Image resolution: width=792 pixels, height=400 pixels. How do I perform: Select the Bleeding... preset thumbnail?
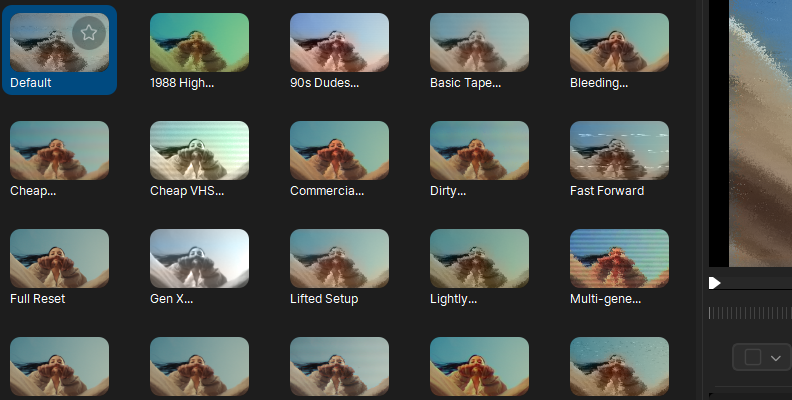[x=619, y=42]
